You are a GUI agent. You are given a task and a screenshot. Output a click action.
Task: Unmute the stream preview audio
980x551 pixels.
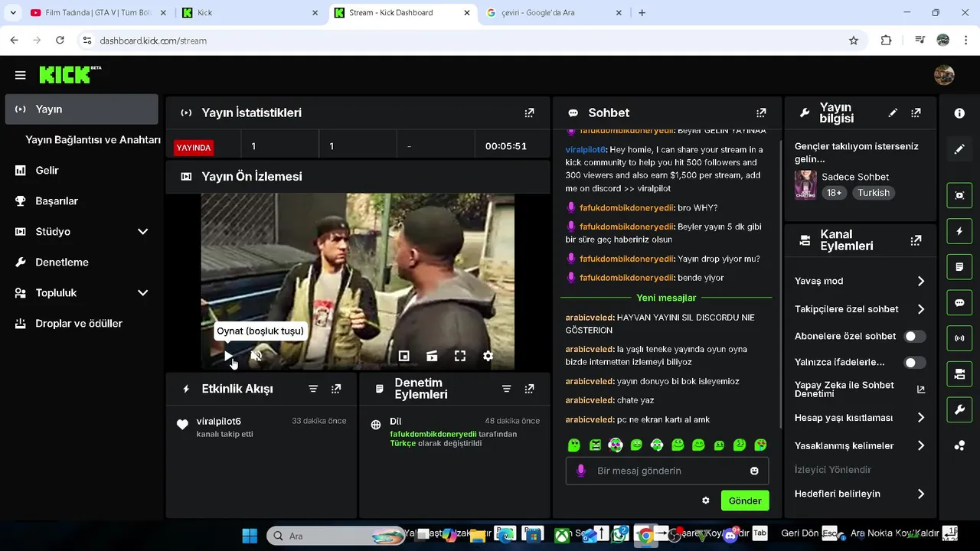tap(256, 356)
